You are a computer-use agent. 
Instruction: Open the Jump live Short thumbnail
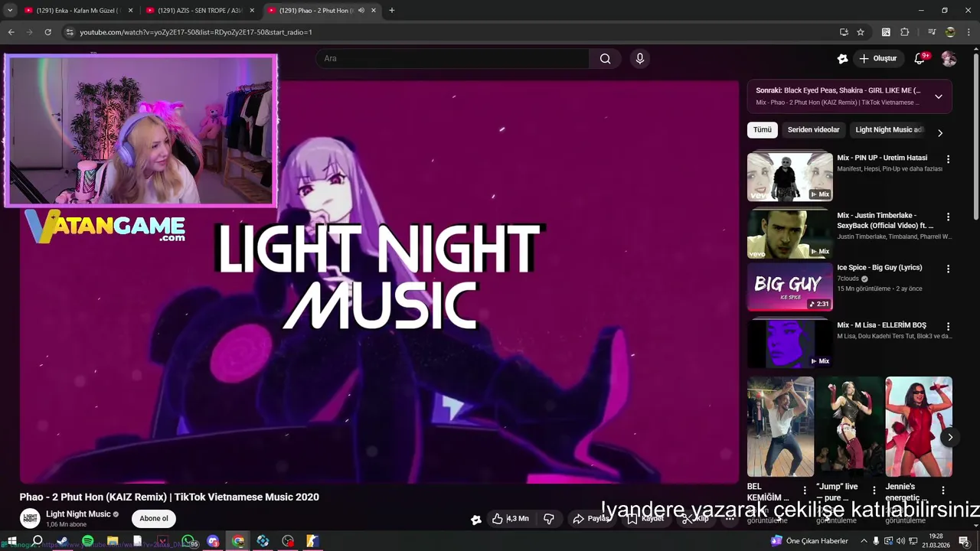coord(849,426)
